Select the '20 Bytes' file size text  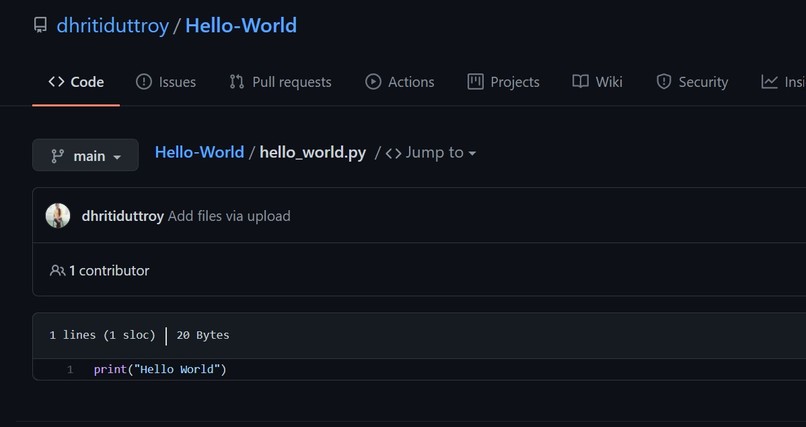(203, 335)
